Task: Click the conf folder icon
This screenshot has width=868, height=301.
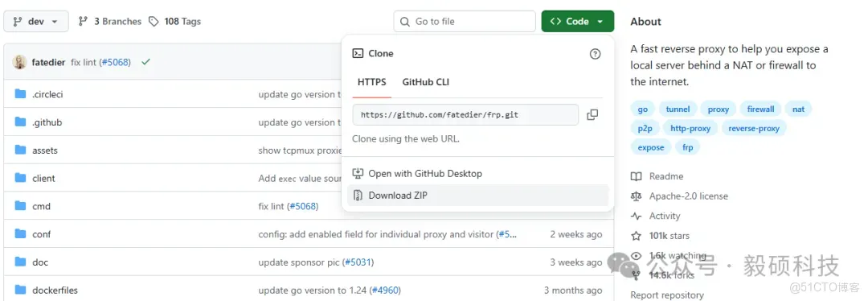Action: 20,233
